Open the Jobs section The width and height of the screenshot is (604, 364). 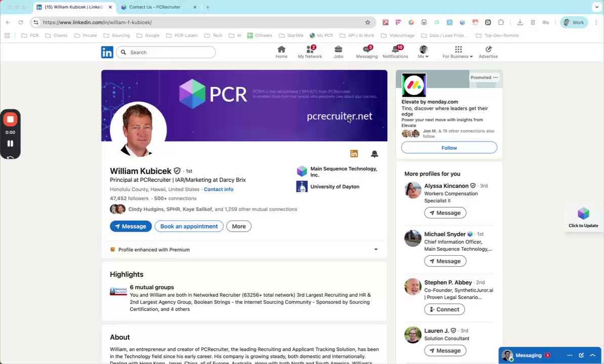[x=338, y=52]
